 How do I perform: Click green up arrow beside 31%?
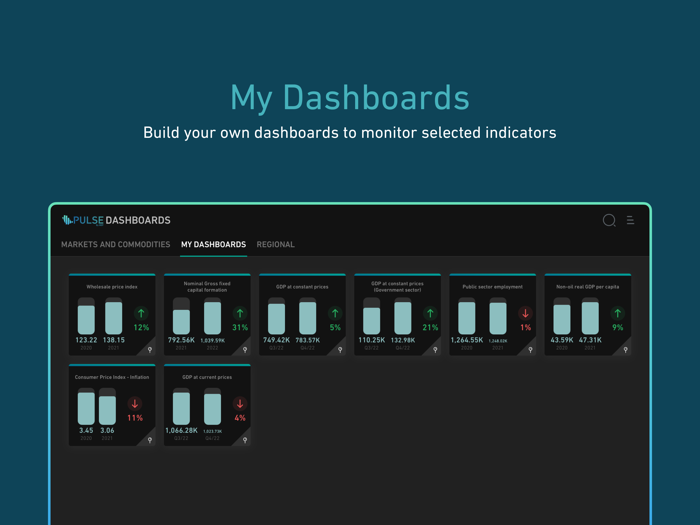(240, 313)
